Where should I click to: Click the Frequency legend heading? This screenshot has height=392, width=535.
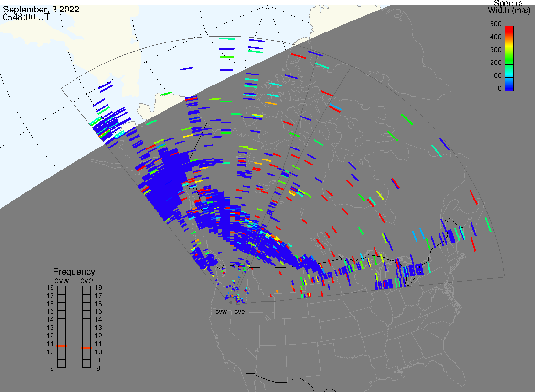tap(74, 272)
